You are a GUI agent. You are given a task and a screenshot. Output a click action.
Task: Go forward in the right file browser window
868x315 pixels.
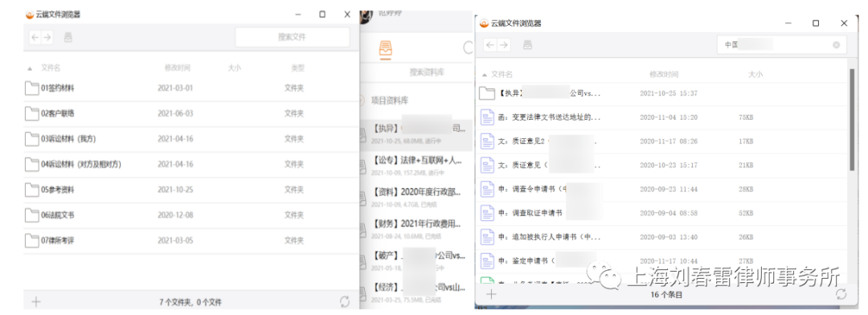503,45
